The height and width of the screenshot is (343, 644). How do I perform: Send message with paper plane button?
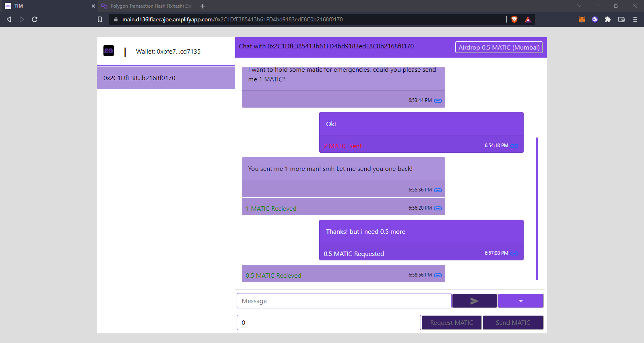pyautogui.click(x=475, y=301)
